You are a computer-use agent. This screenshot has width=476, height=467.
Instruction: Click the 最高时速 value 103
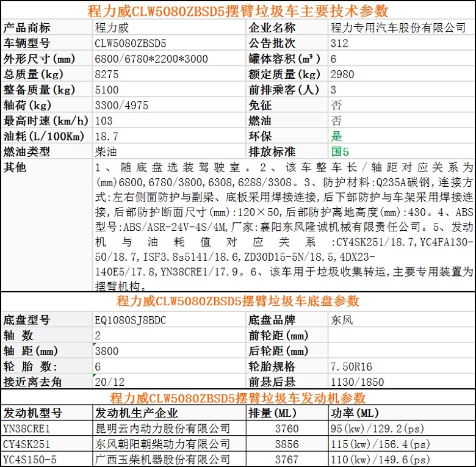[x=104, y=121]
